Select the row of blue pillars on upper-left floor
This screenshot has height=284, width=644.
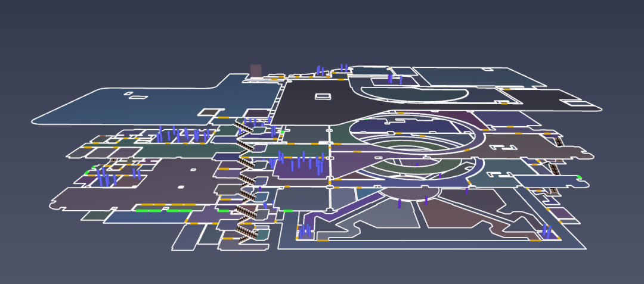182,135
